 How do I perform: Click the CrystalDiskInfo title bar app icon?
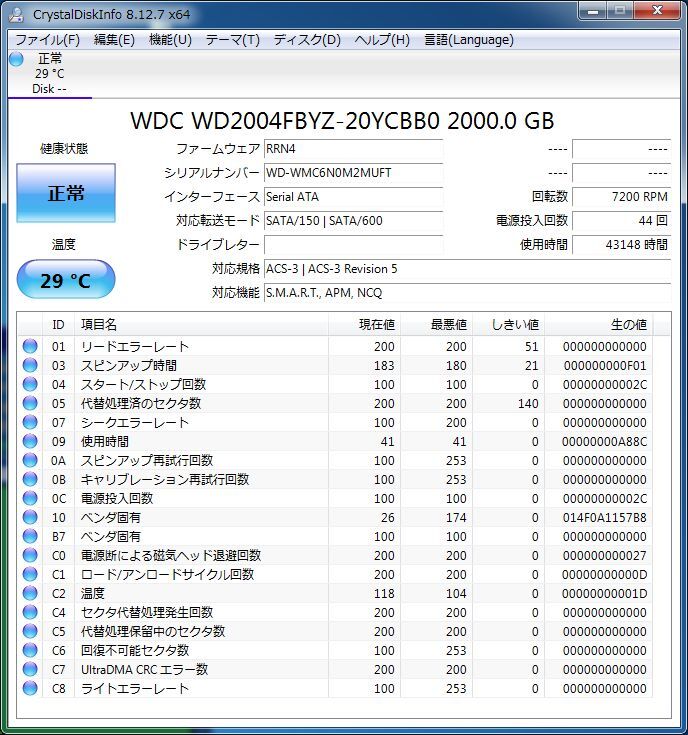(17, 14)
